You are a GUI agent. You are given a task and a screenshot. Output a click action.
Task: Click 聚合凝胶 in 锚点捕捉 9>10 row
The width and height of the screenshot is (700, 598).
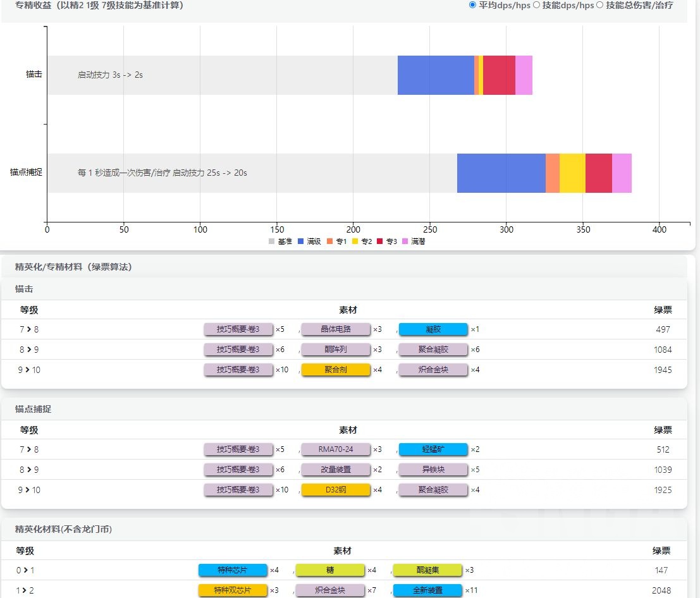[x=433, y=489]
